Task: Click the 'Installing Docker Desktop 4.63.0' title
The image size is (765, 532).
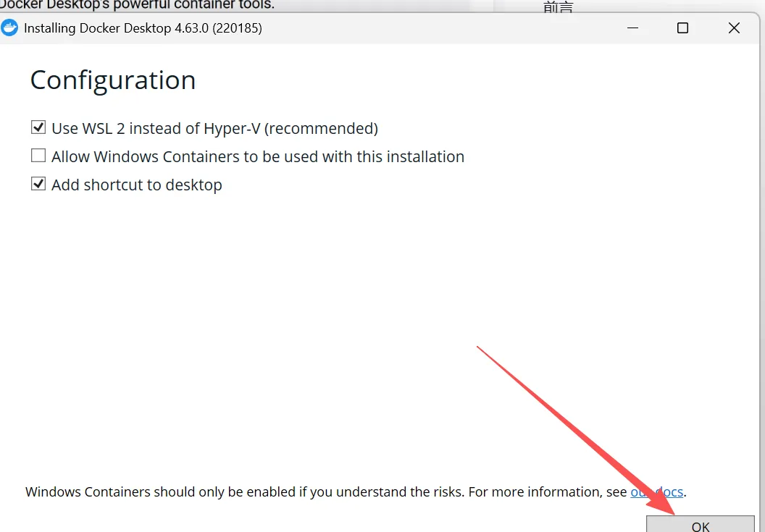Action: pyautogui.click(x=143, y=28)
